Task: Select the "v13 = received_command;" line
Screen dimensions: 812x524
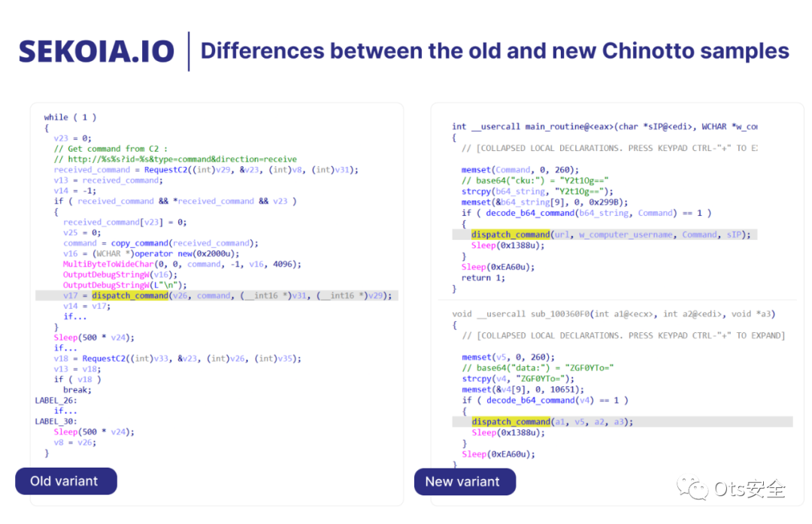Action: (108, 180)
